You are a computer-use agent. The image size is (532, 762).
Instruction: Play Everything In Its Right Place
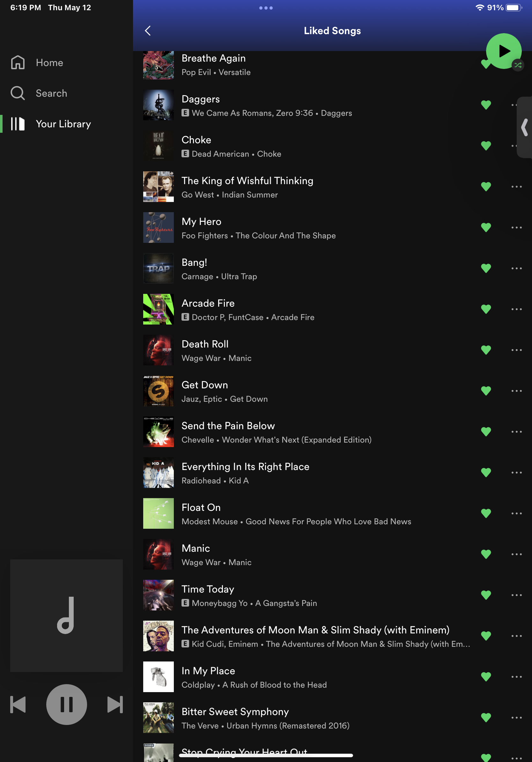click(x=246, y=467)
